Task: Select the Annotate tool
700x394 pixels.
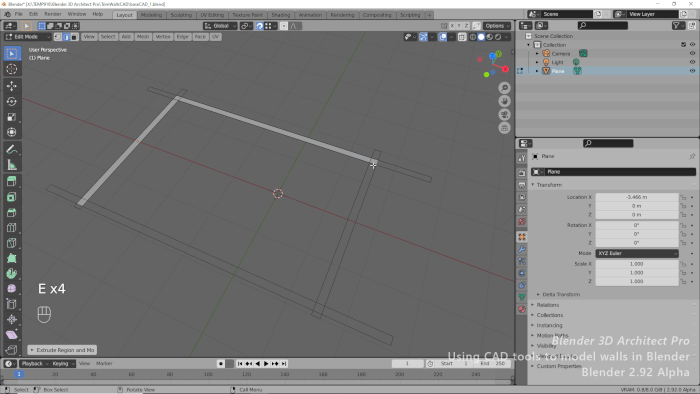Action: (x=12, y=149)
